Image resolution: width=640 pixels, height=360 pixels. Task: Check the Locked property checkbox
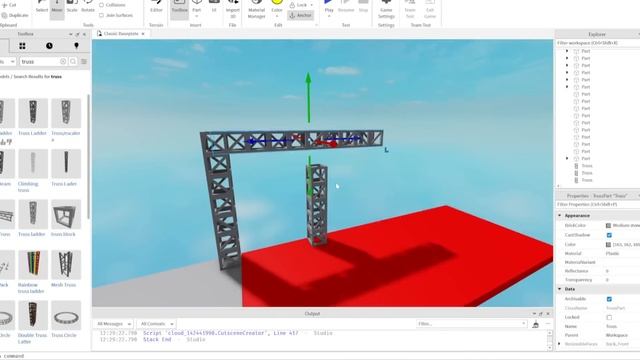(609, 317)
